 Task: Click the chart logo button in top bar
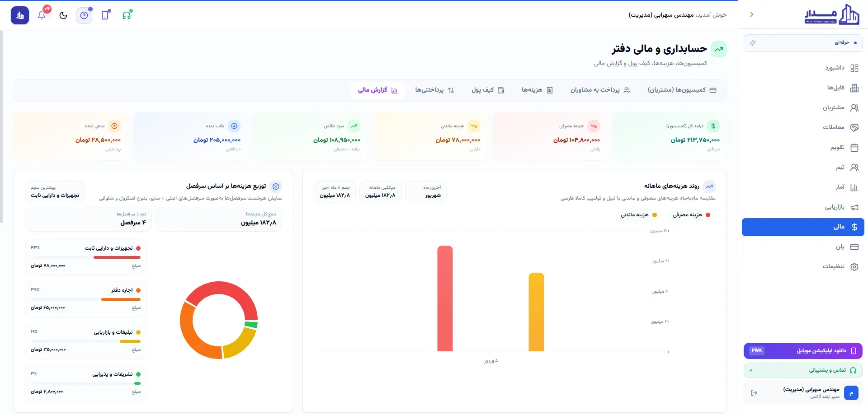[x=20, y=15]
